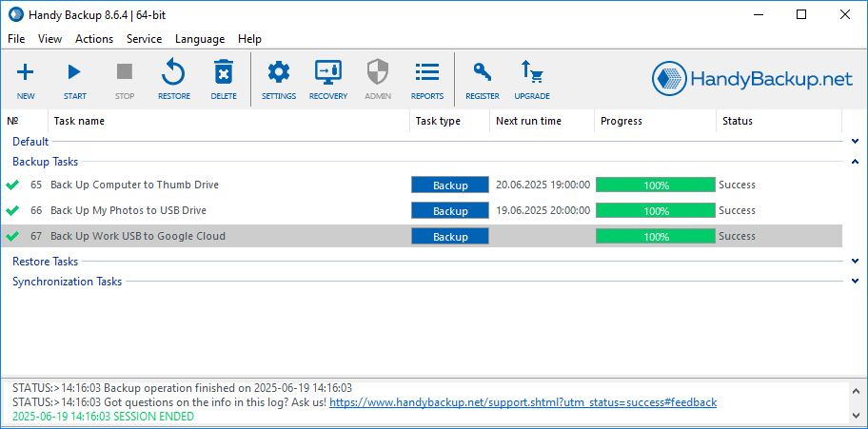
Task: Open the Actions menu
Action: 94,39
